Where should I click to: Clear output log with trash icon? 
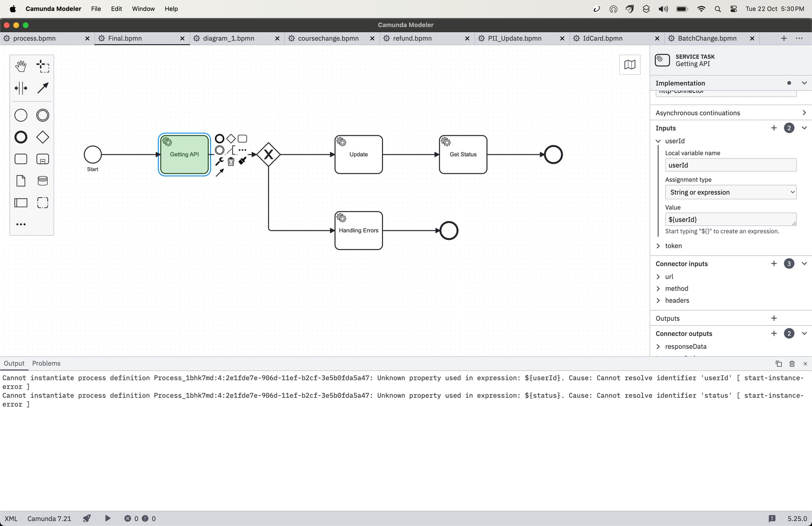click(x=792, y=364)
